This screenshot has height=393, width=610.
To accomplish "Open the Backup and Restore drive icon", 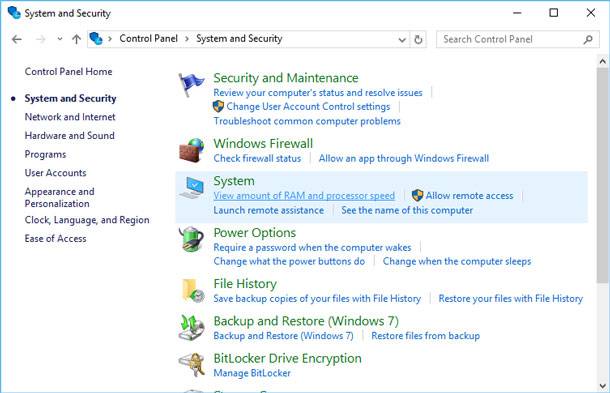I will [x=191, y=328].
